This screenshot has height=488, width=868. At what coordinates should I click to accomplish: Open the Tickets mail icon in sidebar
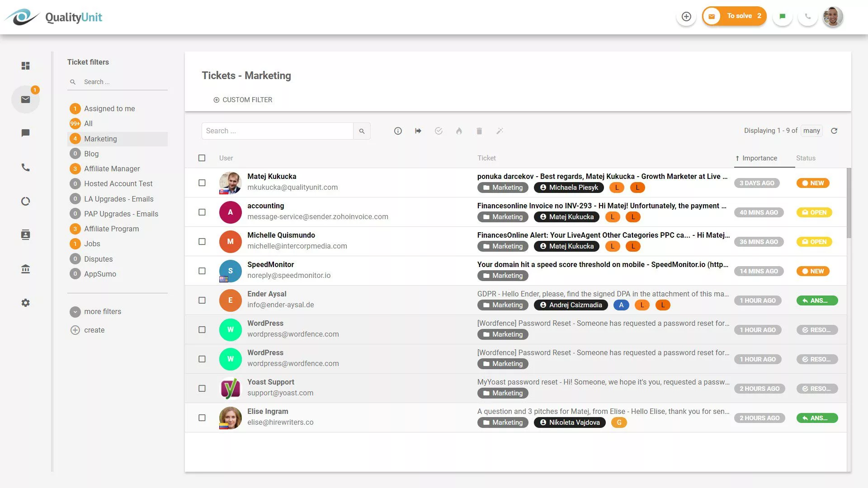(25, 99)
